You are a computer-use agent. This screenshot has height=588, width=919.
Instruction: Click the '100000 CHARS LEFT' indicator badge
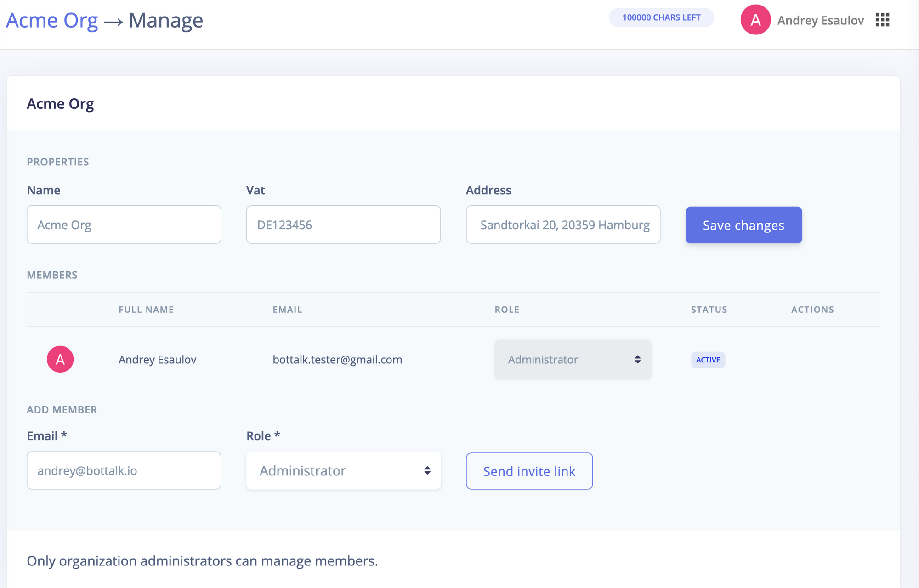(x=661, y=18)
